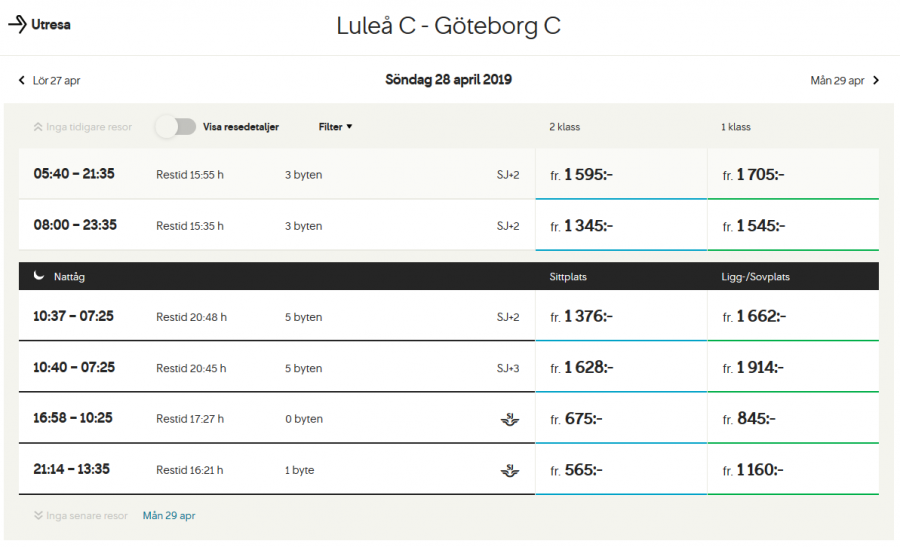Click SJ logo on 16:58 – 10:25 trip
This screenshot has width=900, height=547.
click(x=510, y=419)
